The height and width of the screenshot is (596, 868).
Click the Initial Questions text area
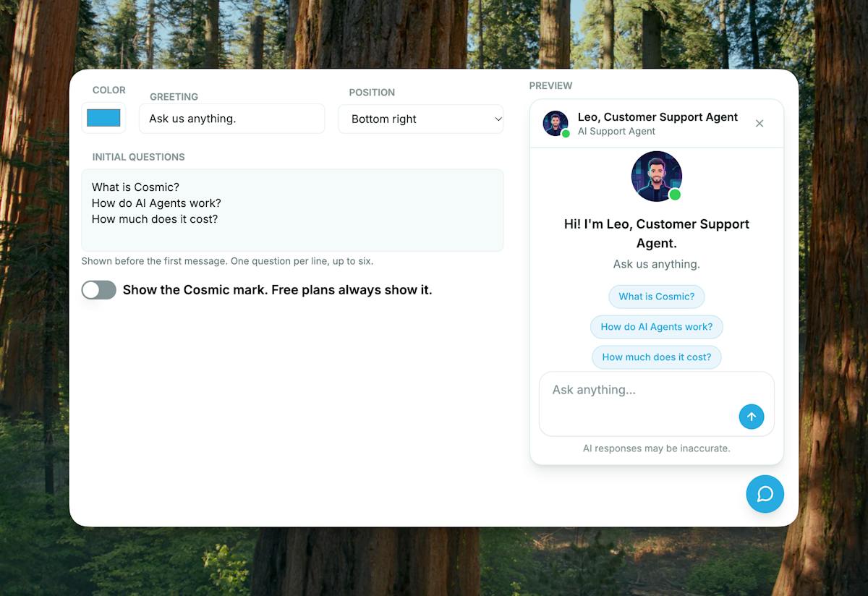point(292,210)
